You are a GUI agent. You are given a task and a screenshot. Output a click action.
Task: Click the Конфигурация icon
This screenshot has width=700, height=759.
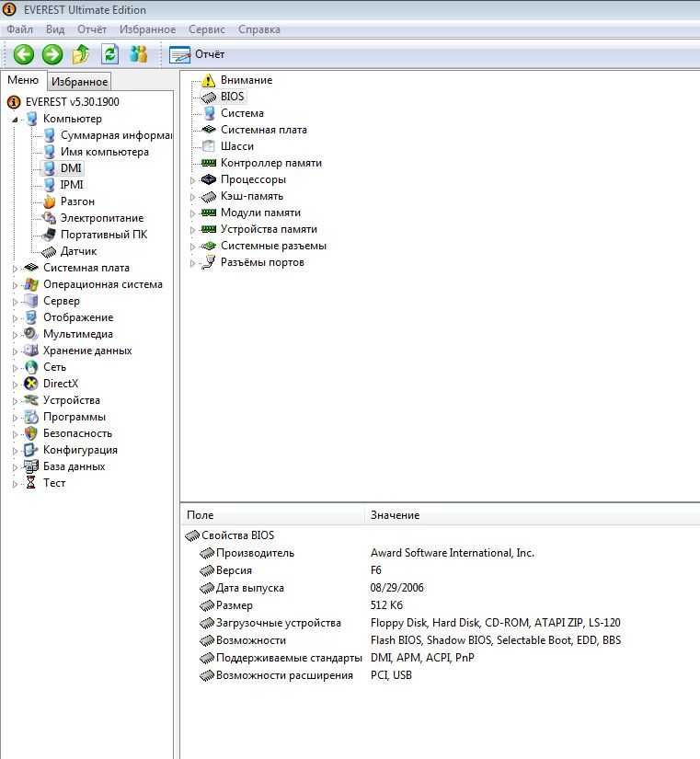[x=31, y=450]
